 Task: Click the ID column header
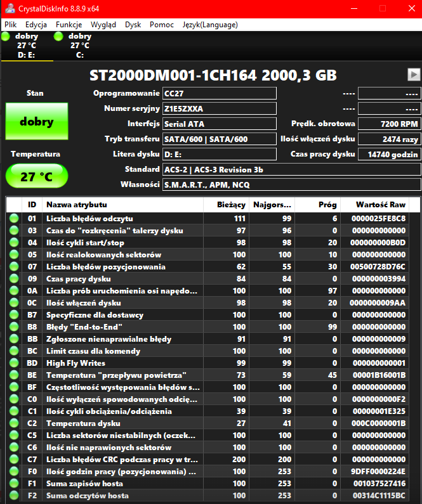32,205
